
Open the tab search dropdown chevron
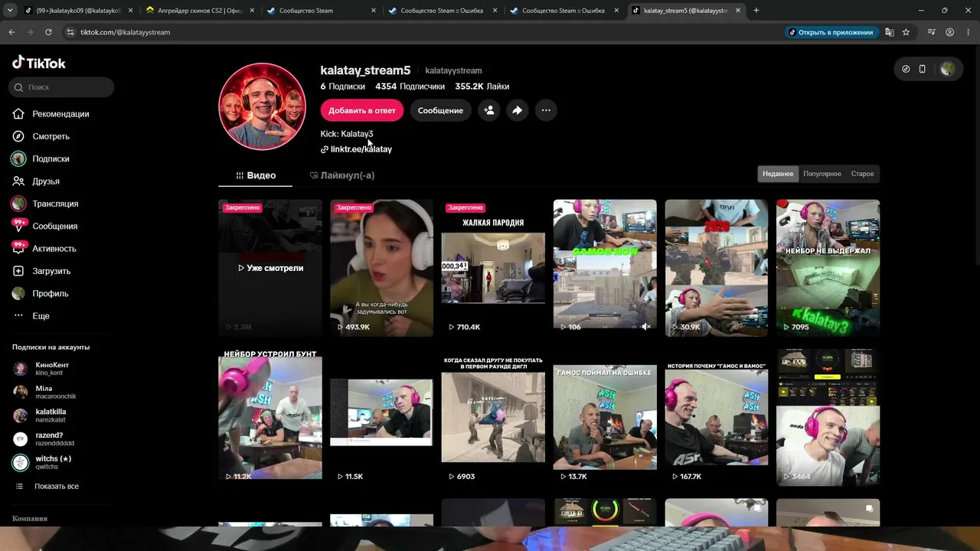[x=10, y=11]
